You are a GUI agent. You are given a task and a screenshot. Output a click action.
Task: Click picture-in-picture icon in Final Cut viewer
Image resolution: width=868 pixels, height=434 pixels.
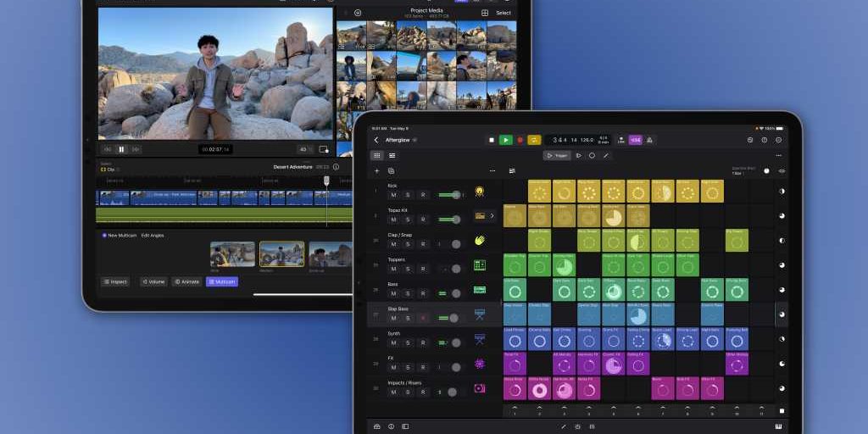click(324, 149)
